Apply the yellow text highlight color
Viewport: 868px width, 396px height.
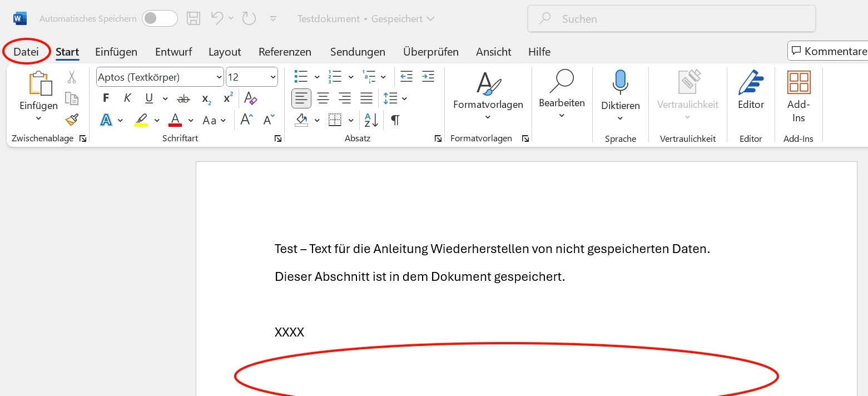point(141,120)
